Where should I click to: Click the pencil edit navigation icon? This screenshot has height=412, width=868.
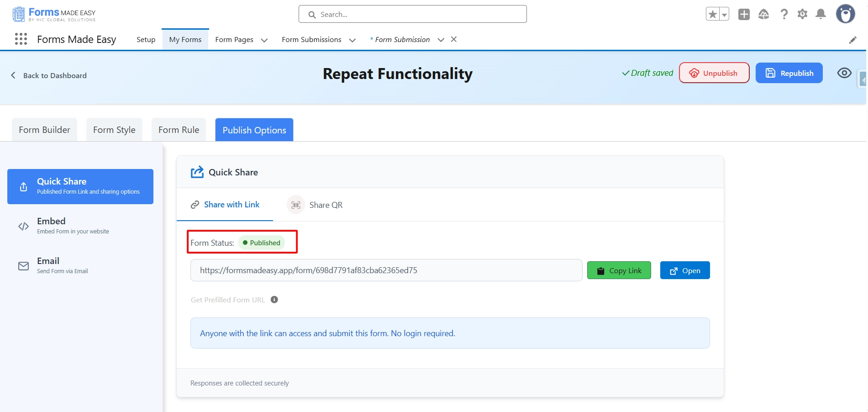(x=852, y=40)
